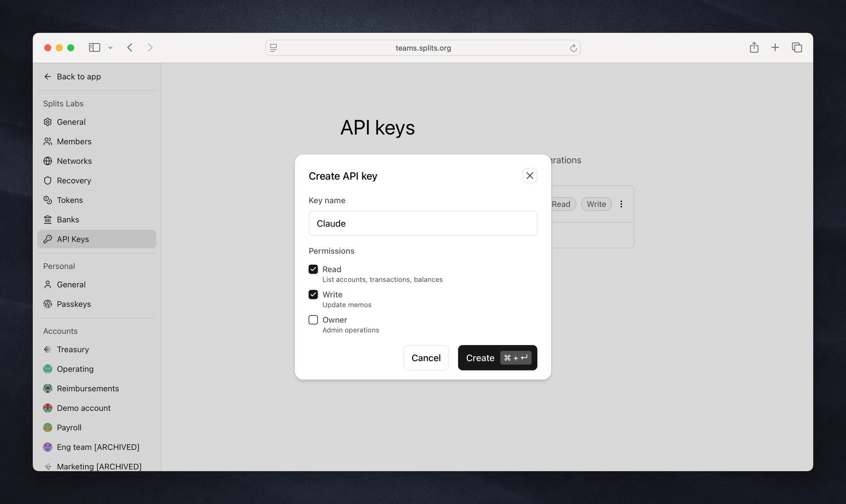Click the Key name input field
This screenshot has width=846, height=504.
point(423,223)
